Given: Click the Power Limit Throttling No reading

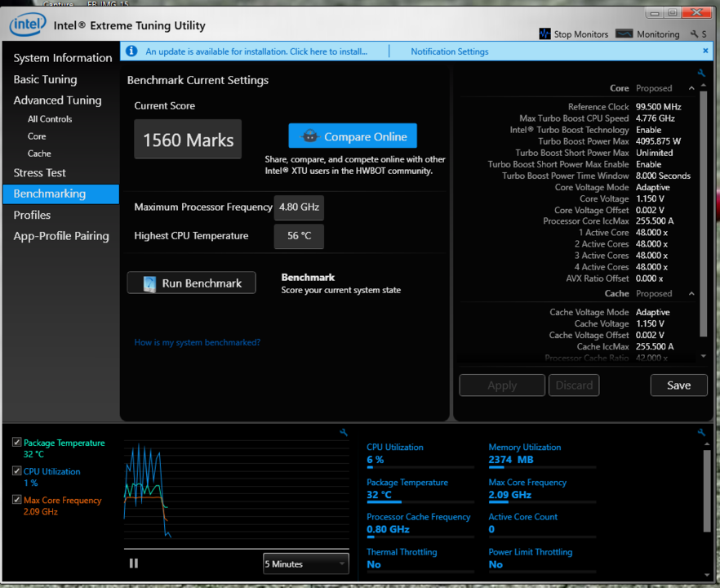Looking at the screenshot, I should (496, 564).
